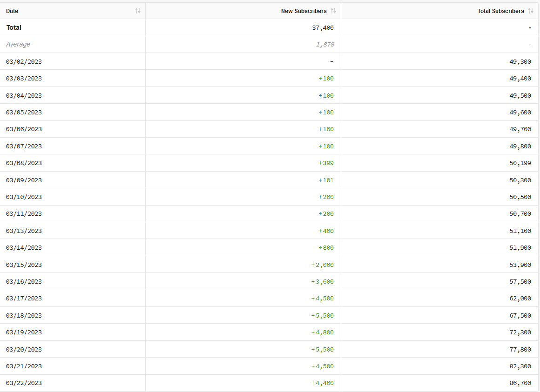
Task: Select date 03/22/2023
Action: [24, 383]
